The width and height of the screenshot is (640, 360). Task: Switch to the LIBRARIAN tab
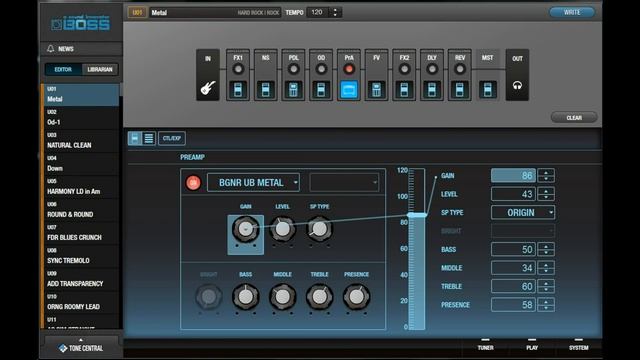[x=100, y=69]
